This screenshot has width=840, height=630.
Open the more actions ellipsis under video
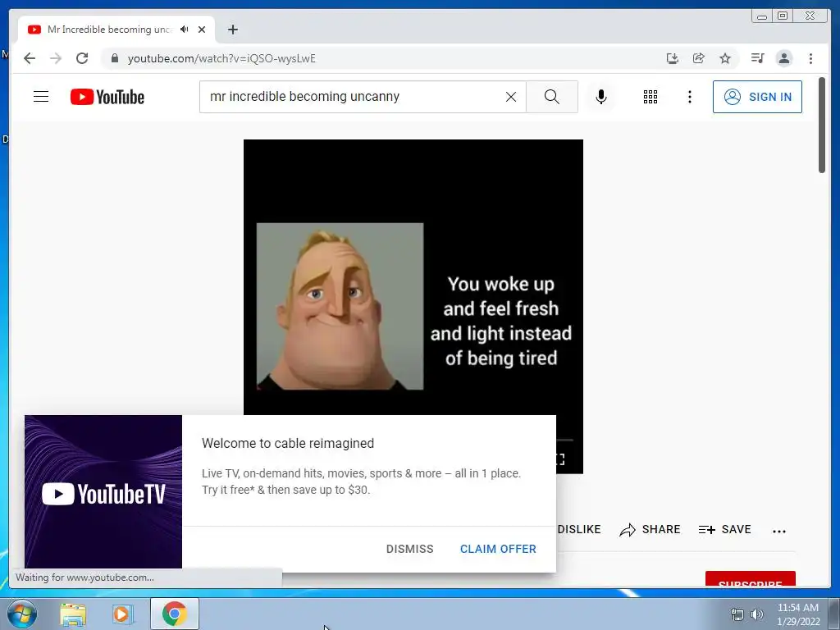[779, 531]
